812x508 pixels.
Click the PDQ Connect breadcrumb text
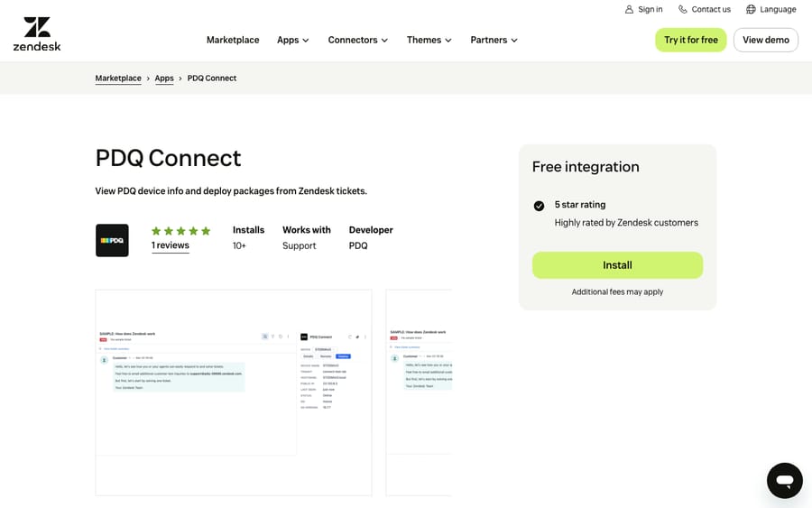[212, 79]
